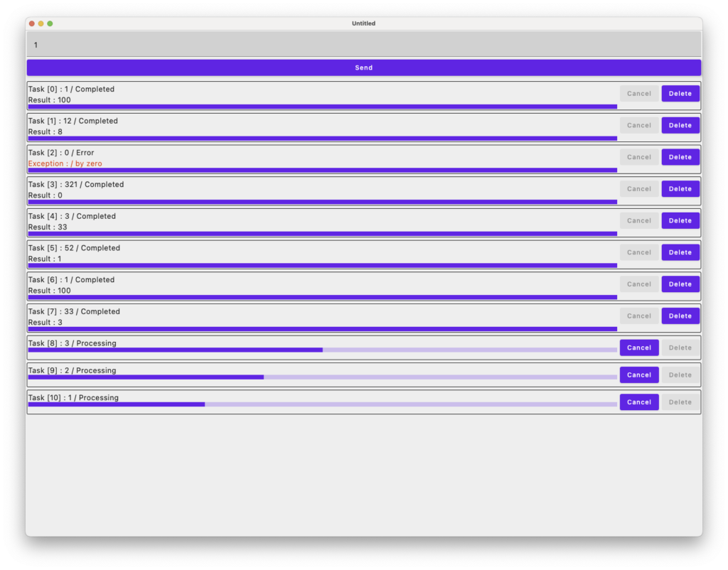Click "Task [5] : 52 / Completed" label
The image size is (728, 570).
tap(74, 248)
